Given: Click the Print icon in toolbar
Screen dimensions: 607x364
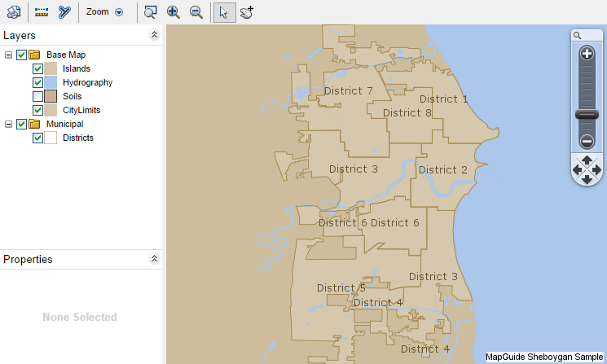Looking at the screenshot, I should pyautogui.click(x=14, y=12).
